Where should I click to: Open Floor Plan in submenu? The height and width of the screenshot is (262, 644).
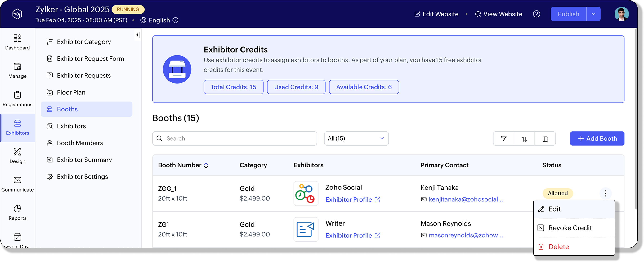coord(71,92)
